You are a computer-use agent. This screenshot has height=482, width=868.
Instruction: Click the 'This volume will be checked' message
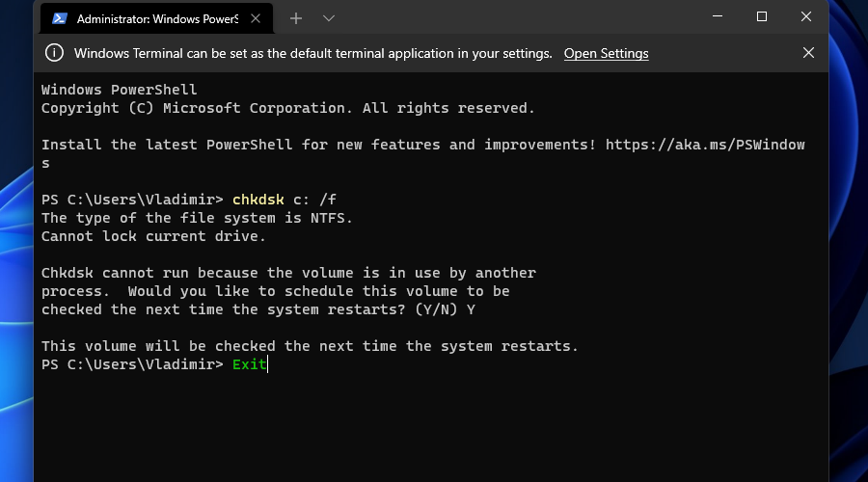(310, 346)
